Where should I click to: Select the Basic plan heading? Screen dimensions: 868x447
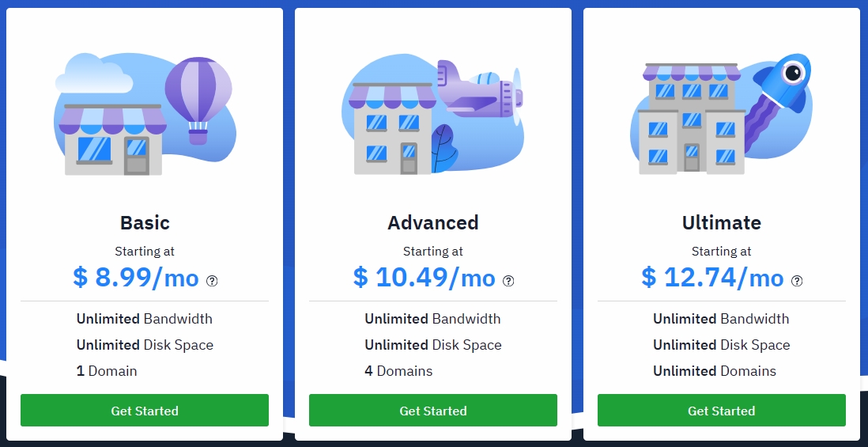tap(145, 222)
